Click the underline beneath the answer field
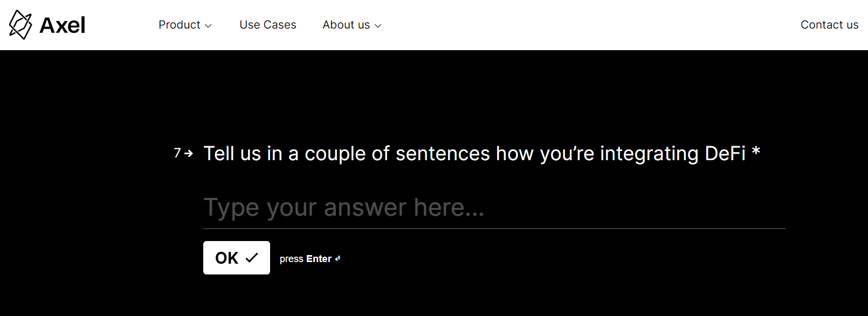The height and width of the screenshot is (316, 868). [x=494, y=229]
